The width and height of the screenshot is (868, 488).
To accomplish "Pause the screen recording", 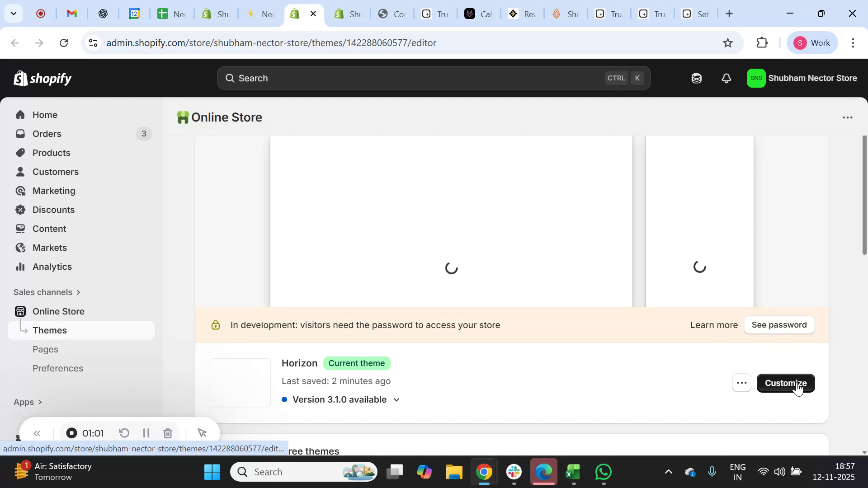I will 146,433.
